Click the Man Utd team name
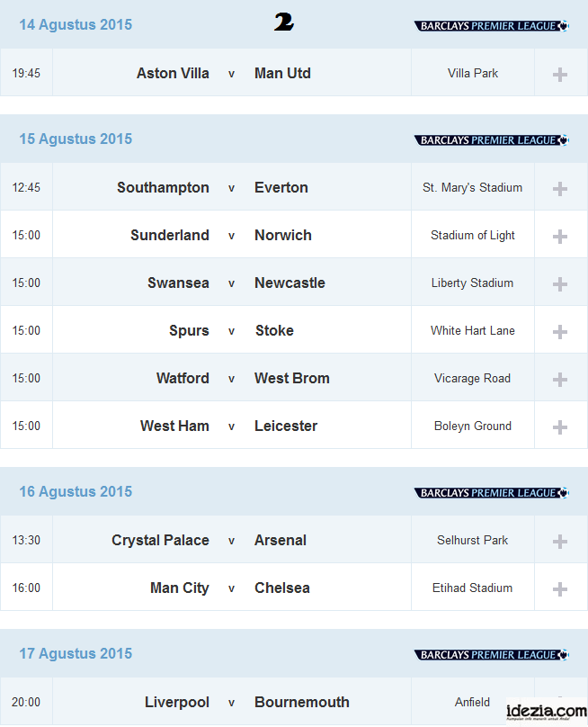The height and width of the screenshot is (727, 588). (x=282, y=73)
